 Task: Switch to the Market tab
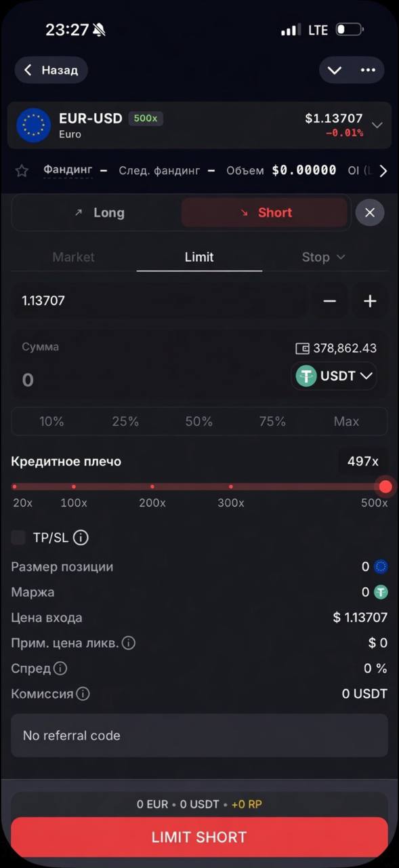pyautogui.click(x=74, y=257)
